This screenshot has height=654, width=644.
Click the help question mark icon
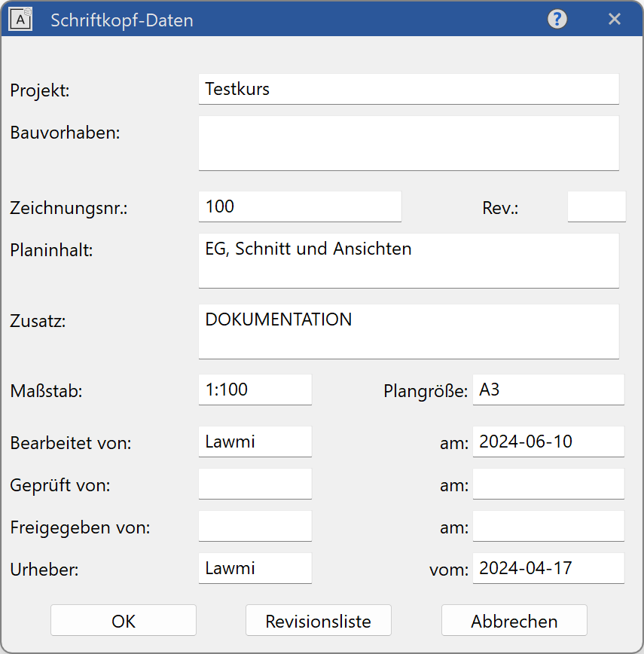point(557,20)
